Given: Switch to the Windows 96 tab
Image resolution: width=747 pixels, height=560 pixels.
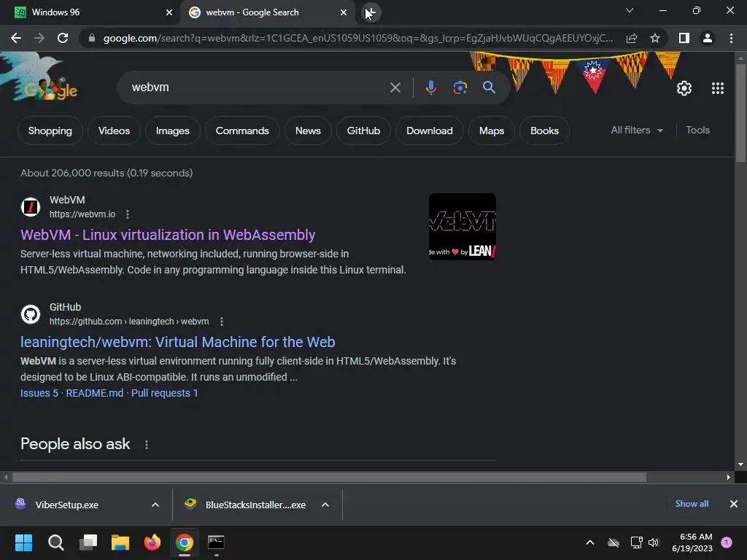Looking at the screenshot, I should [90, 12].
